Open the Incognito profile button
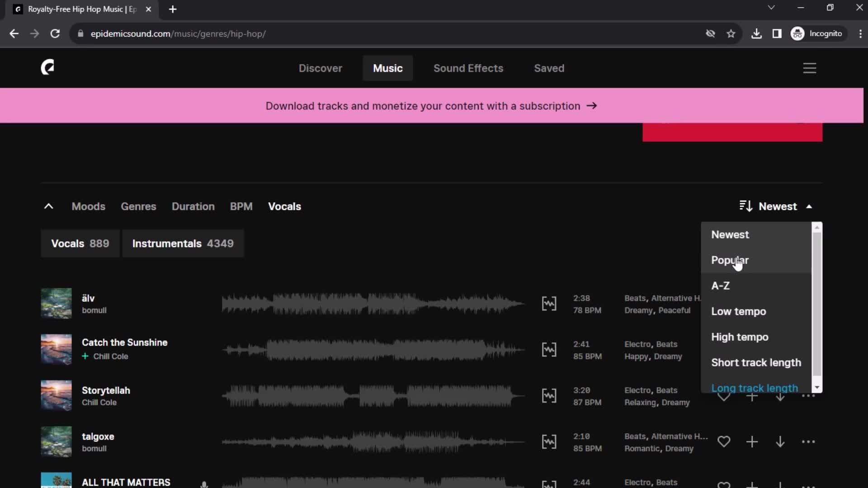The image size is (868, 488). 817,34
